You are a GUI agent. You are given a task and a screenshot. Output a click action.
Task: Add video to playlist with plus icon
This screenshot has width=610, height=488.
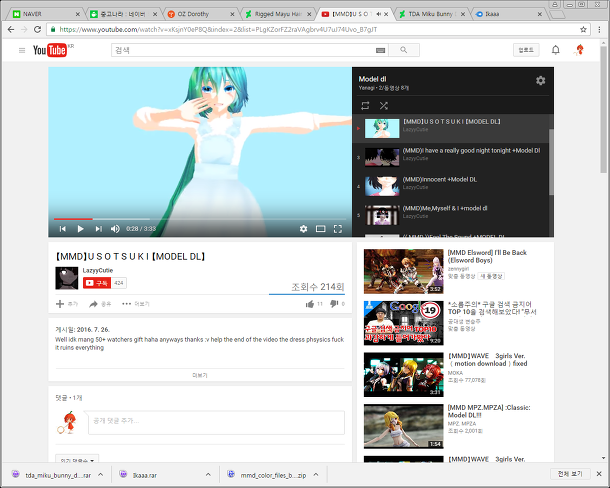tap(67, 304)
